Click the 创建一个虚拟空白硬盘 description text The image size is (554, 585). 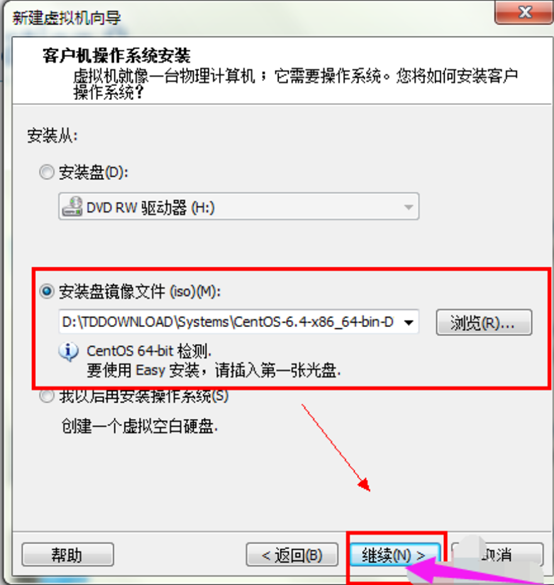coord(140,426)
